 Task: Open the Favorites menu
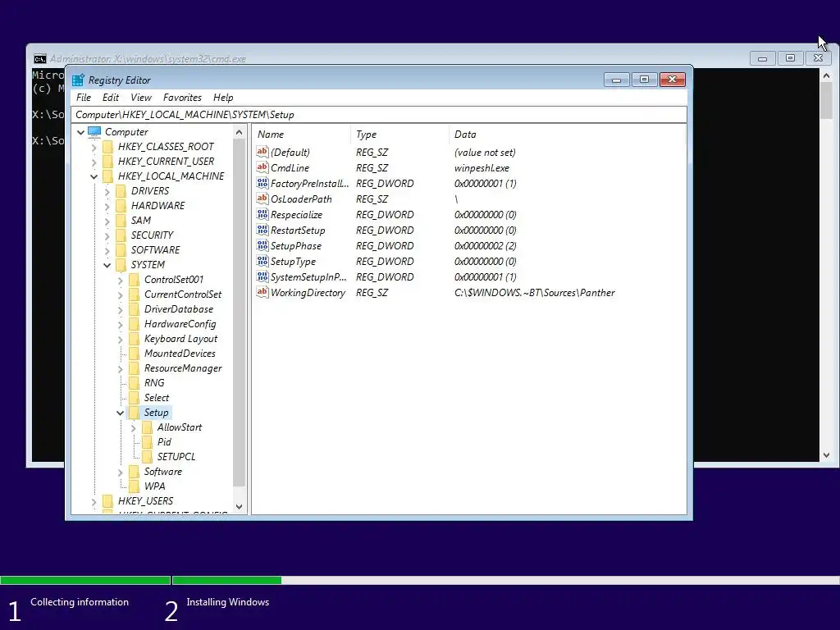coord(183,98)
